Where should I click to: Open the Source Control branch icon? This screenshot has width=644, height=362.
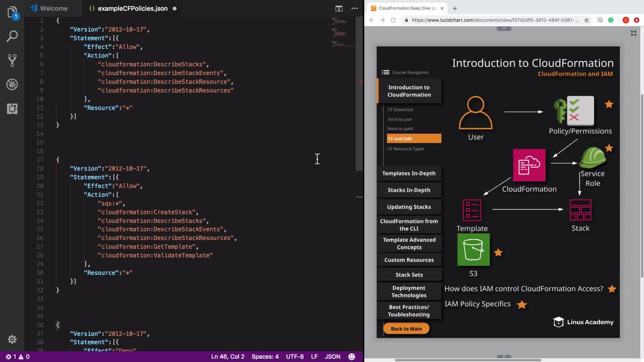pyautogui.click(x=12, y=60)
